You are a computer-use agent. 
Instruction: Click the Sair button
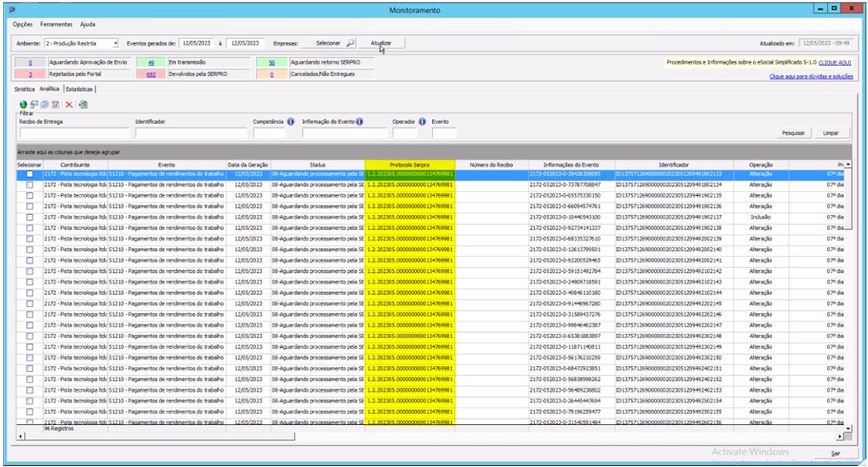point(835,454)
